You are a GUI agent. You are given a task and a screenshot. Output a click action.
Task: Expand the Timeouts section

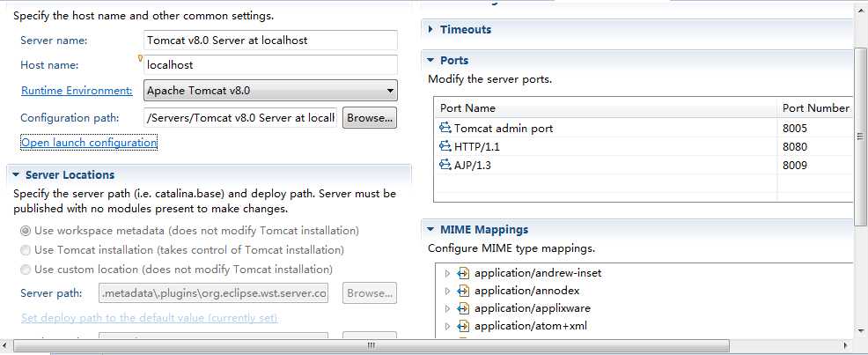(x=431, y=29)
